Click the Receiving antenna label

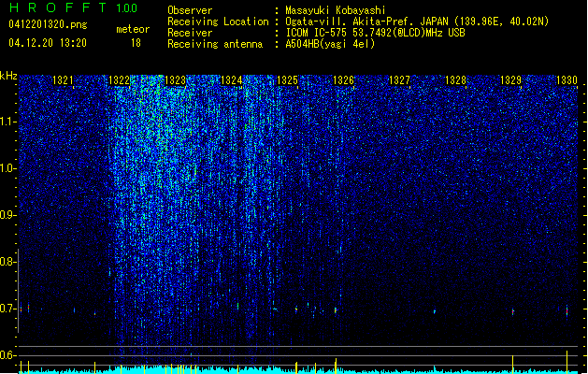(215, 44)
